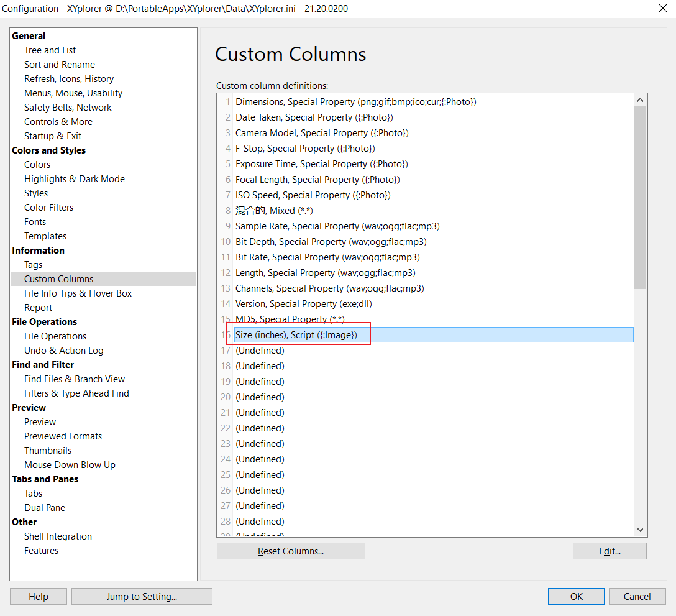This screenshot has width=676, height=616.
Task: Click the Reset Columns button
Action: click(290, 551)
